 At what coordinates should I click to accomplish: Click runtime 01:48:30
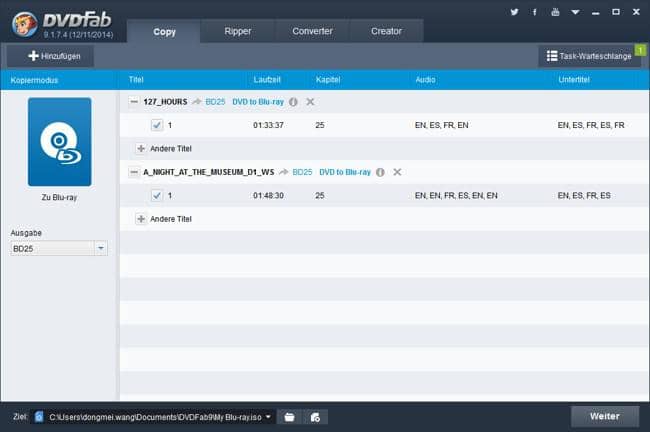(268, 196)
